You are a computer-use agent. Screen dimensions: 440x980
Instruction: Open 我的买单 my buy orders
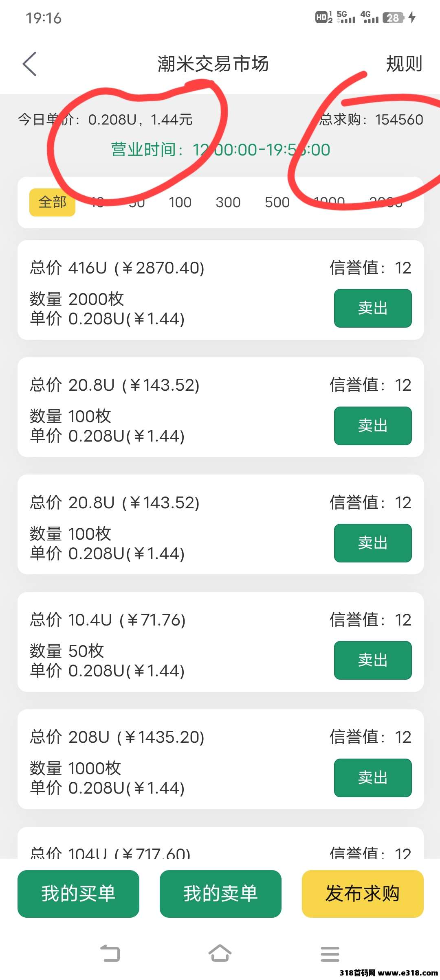pos(78,894)
